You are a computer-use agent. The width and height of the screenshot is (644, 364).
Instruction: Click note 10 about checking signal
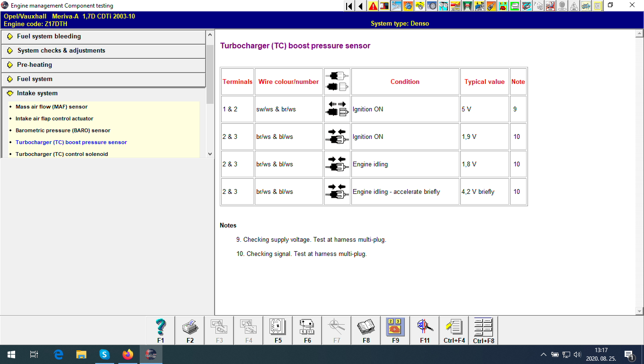(x=302, y=254)
